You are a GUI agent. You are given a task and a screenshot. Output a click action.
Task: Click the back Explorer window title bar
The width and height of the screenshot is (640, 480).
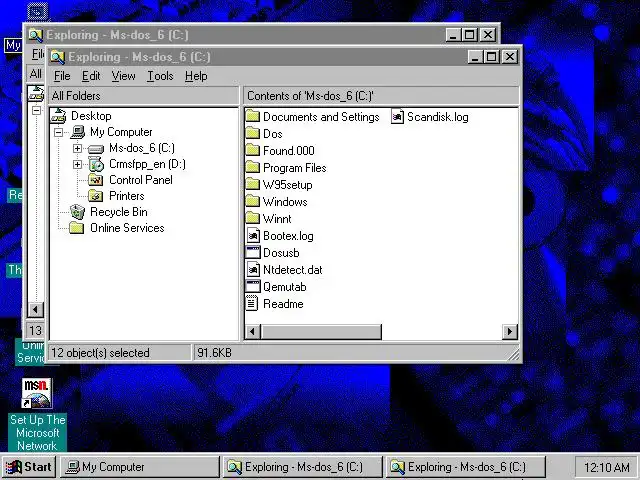coord(261,35)
